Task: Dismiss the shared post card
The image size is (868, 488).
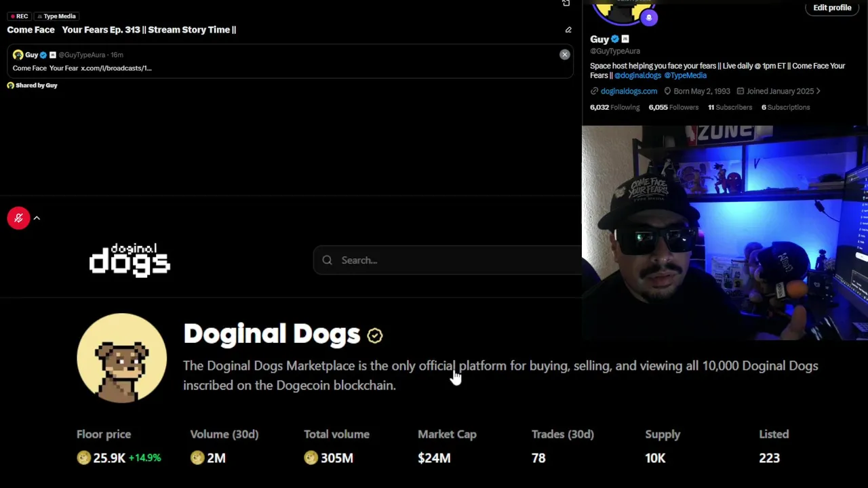Action: (x=564, y=55)
